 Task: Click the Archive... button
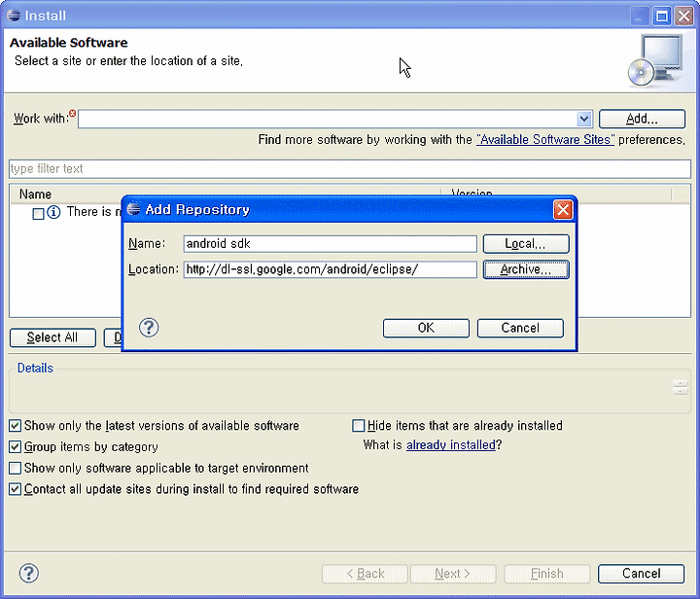point(526,269)
